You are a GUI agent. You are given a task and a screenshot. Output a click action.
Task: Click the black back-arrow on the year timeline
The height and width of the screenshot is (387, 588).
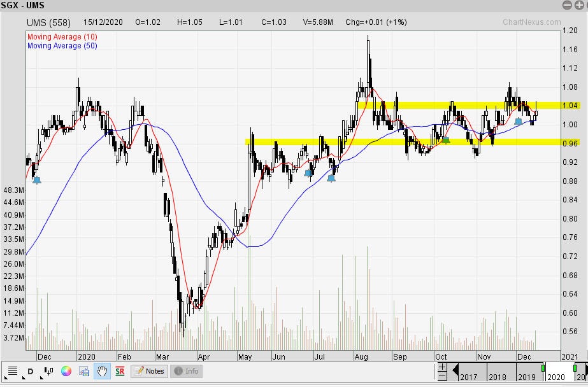454,369
